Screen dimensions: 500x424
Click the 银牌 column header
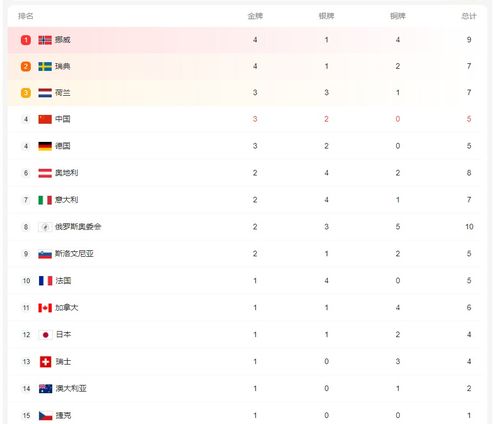coord(326,16)
